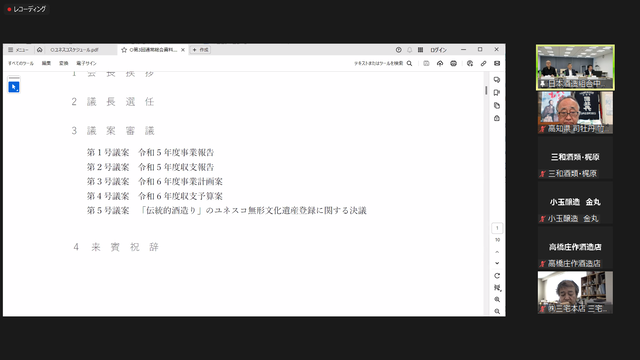Open the 変換 toolbar menu

pyautogui.click(x=64, y=63)
